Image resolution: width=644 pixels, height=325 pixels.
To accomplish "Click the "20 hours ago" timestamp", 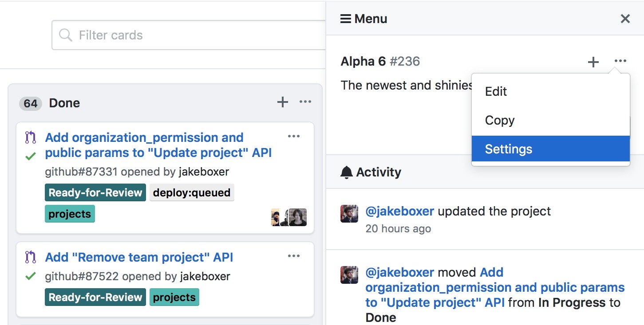I will click(398, 229).
